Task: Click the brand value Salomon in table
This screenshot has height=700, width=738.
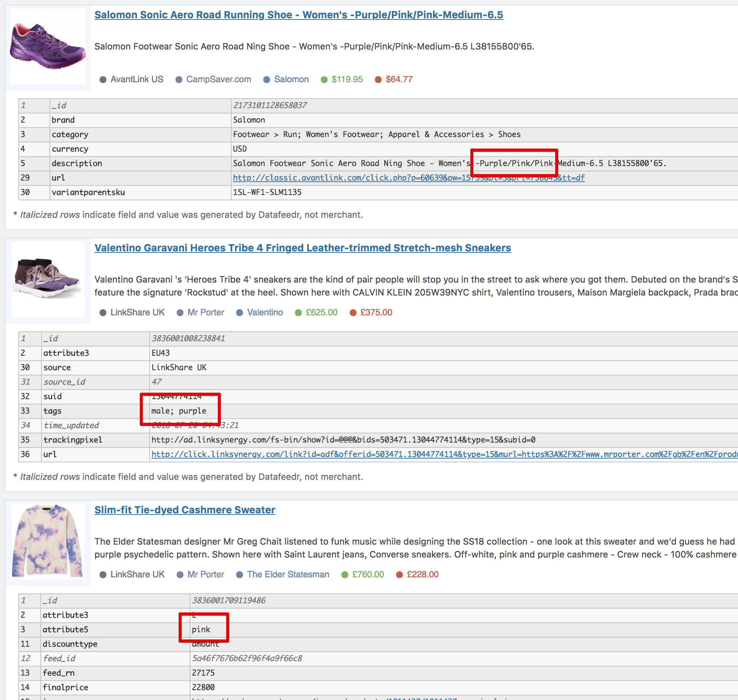Action: pyautogui.click(x=249, y=120)
